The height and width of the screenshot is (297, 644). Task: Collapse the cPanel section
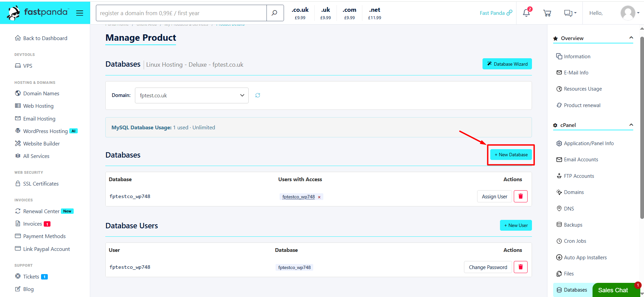[x=631, y=125]
